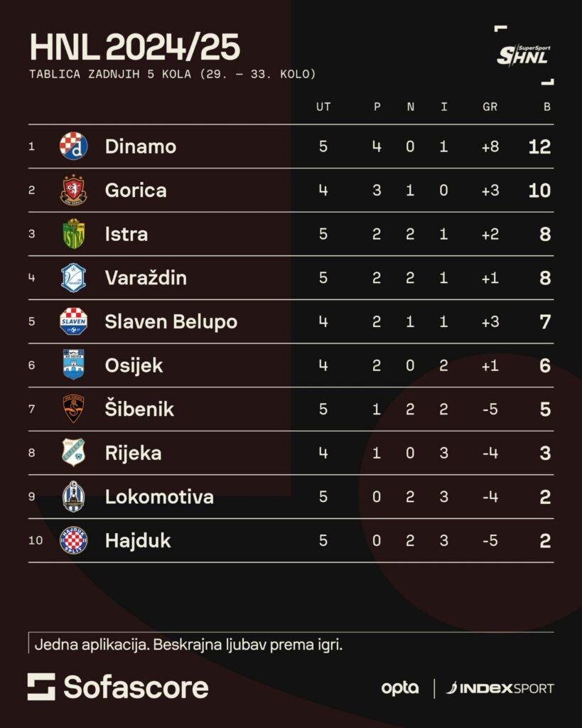Select the Istra team logo
This screenshot has width=582, height=728.
73,233
